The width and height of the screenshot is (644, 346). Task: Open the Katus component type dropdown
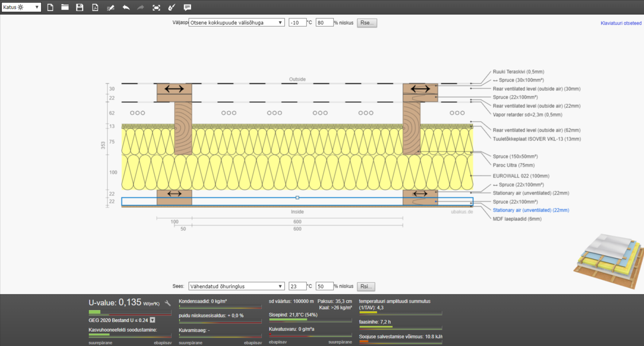[x=21, y=7]
